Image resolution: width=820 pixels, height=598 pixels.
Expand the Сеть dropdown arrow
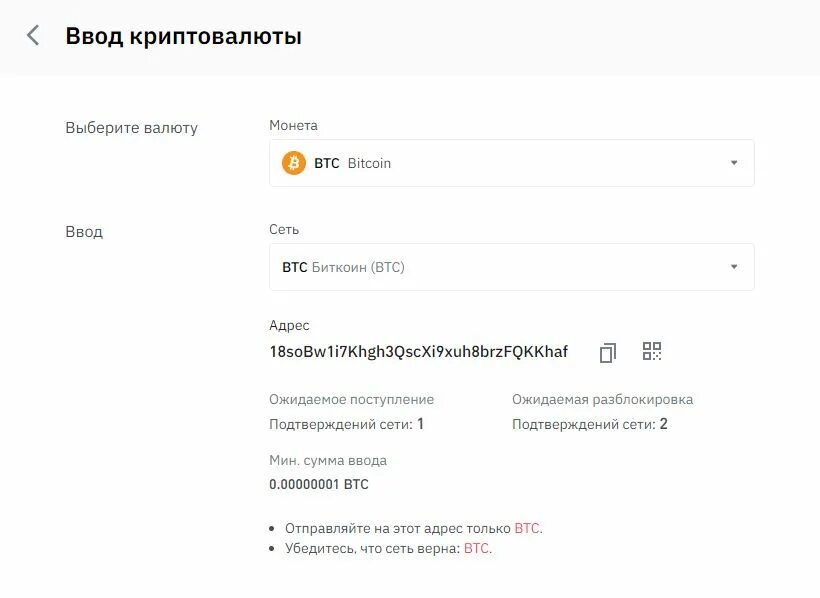click(734, 267)
